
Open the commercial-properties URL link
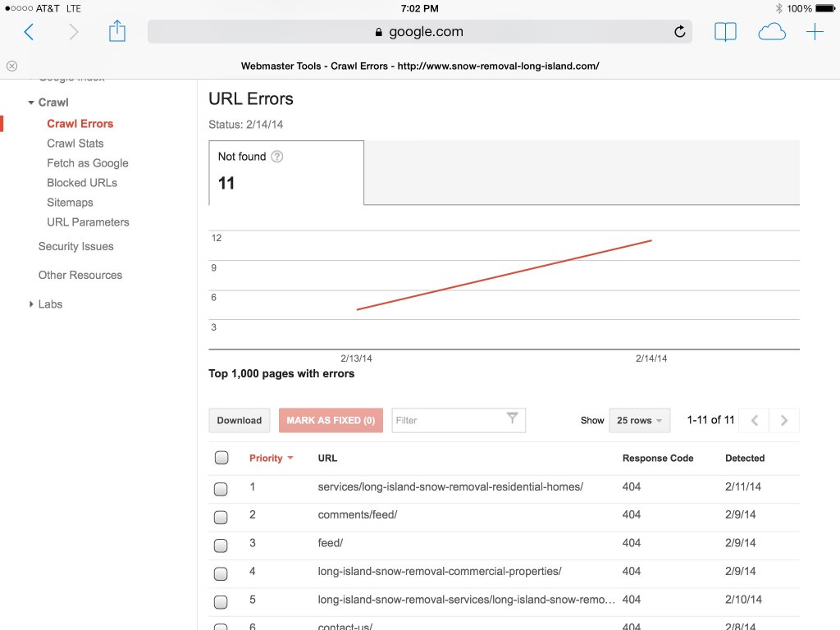pos(440,572)
